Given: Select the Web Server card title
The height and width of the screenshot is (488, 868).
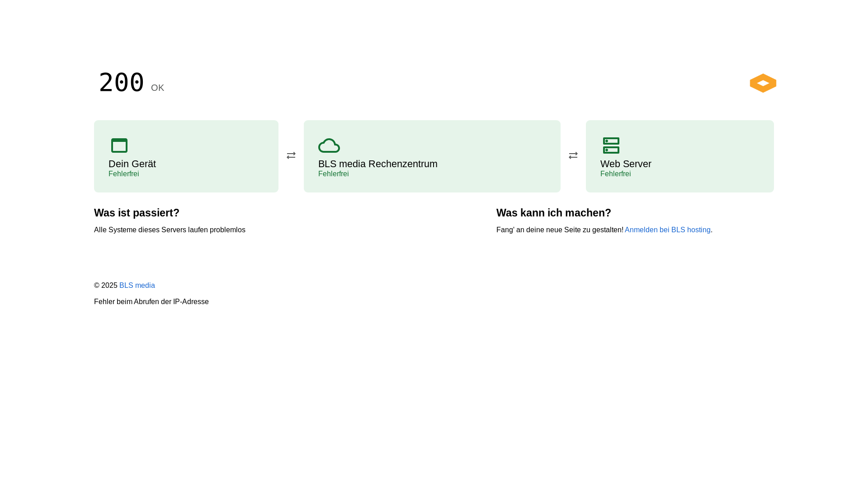Looking at the screenshot, I should [626, 164].
